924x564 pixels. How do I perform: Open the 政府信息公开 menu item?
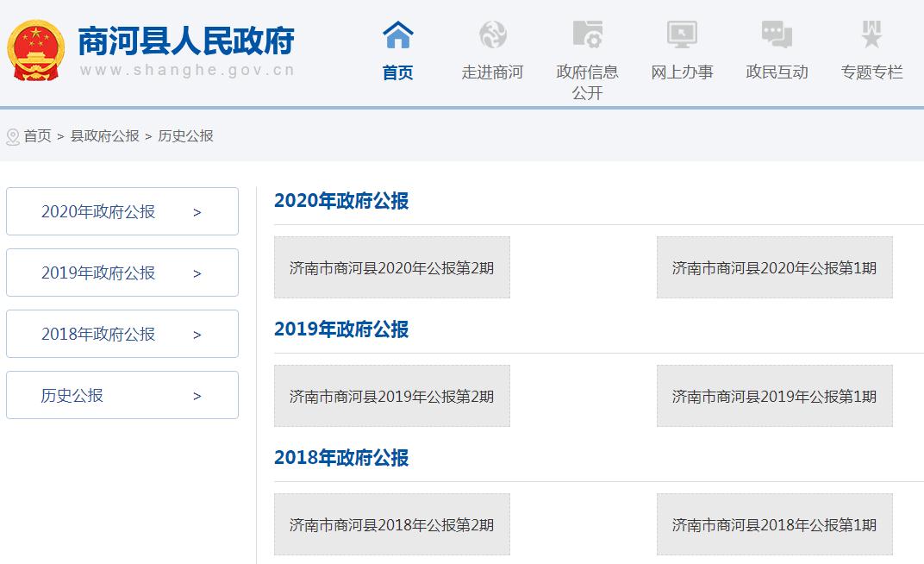click(588, 83)
